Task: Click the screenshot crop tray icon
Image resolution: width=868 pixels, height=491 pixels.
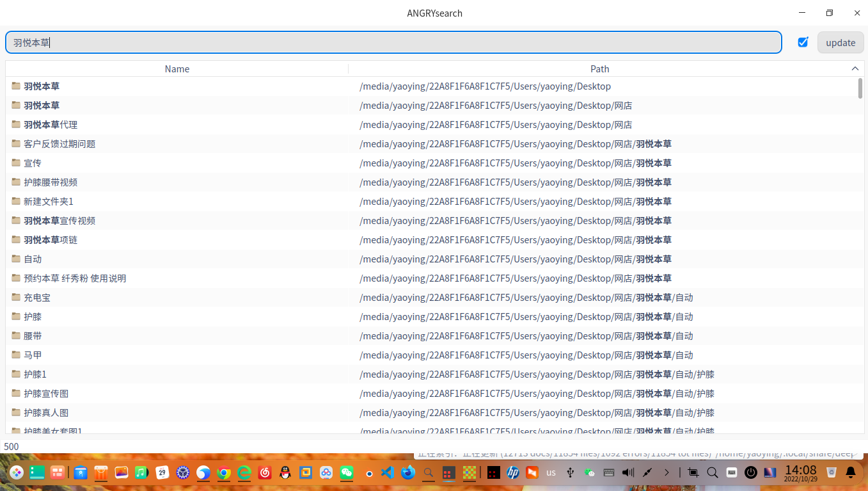Action: [x=693, y=472]
